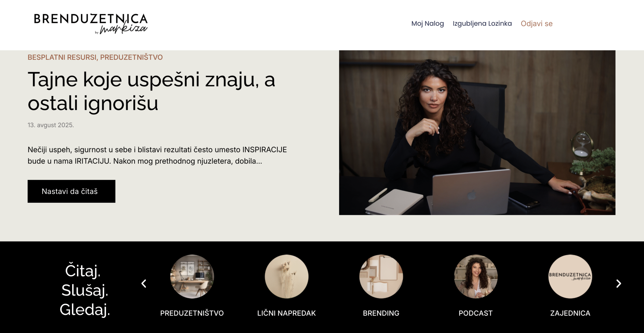Click the Nastavi da čitaš button
This screenshot has width=644, height=333.
71,191
